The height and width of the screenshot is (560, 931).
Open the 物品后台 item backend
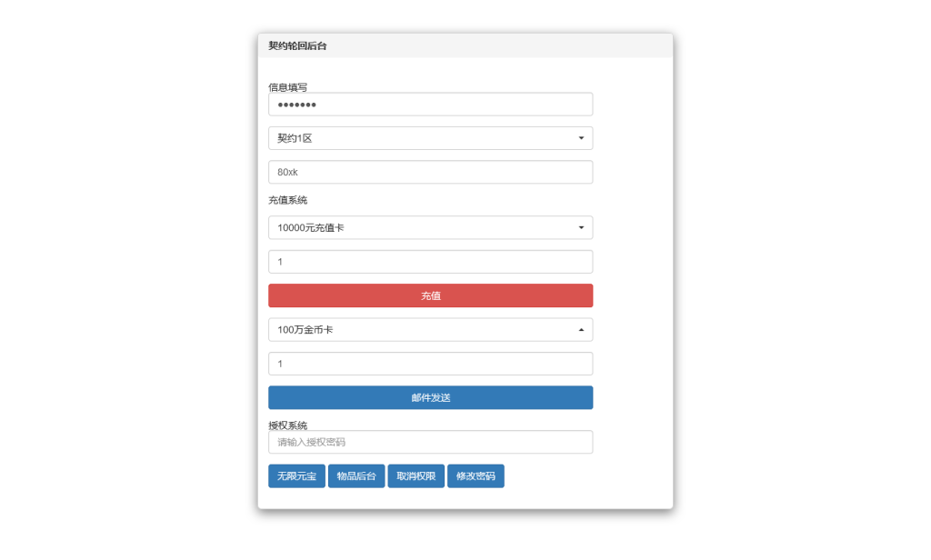355,475
